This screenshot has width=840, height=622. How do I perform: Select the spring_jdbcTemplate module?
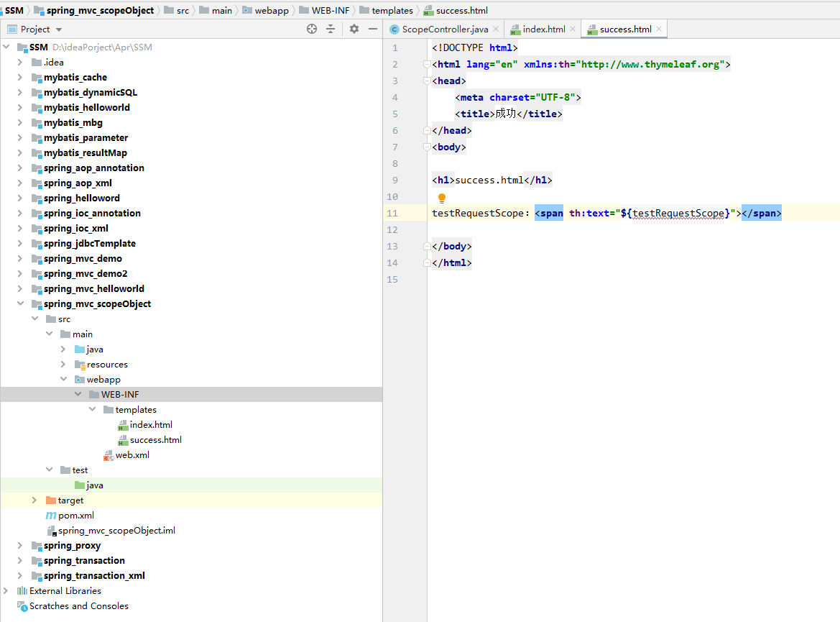pyautogui.click(x=90, y=244)
